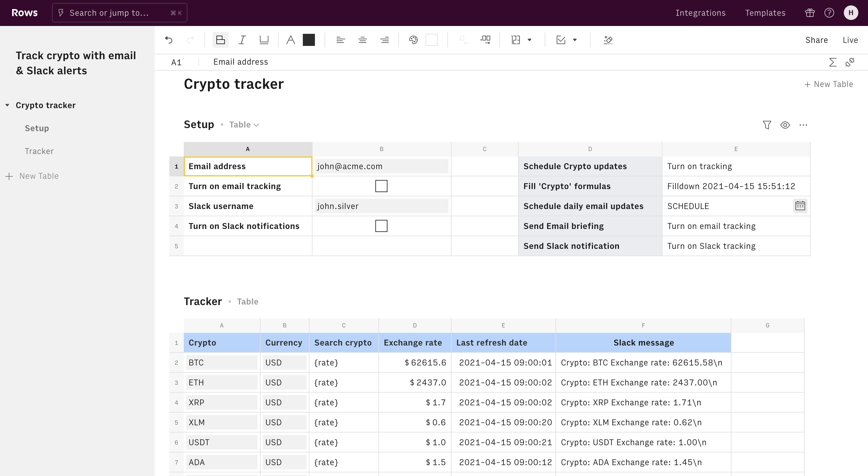
Task: Click the schedule calendar icon in cell E3
Action: tap(800, 206)
